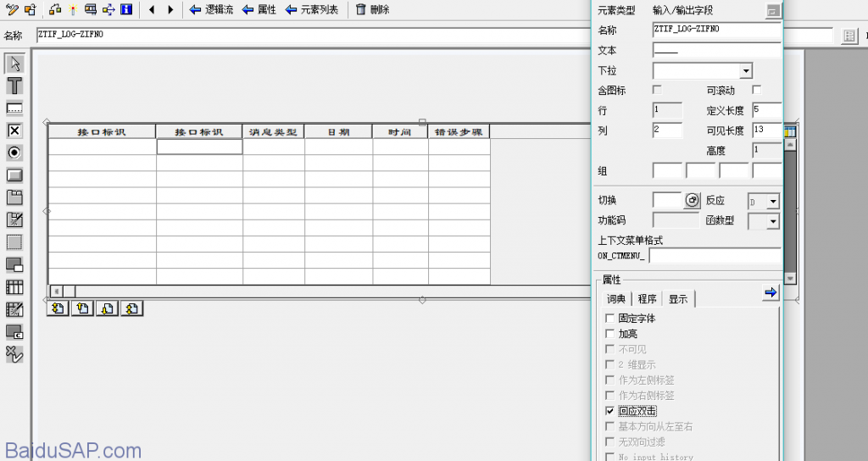The width and height of the screenshot is (868, 461).
Task: Open the 函数型 dropdown
Action: (772, 221)
